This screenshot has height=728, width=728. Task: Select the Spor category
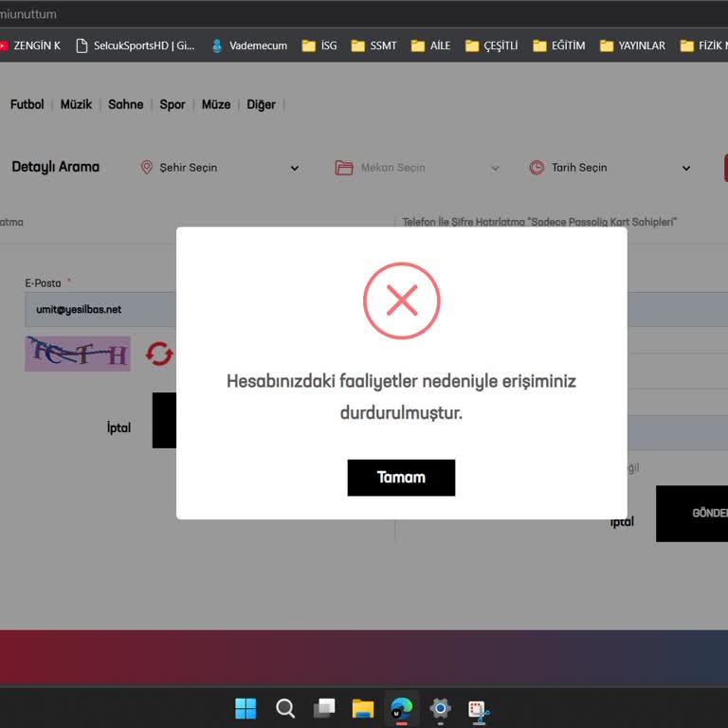pyautogui.click(x=173, y=104)
